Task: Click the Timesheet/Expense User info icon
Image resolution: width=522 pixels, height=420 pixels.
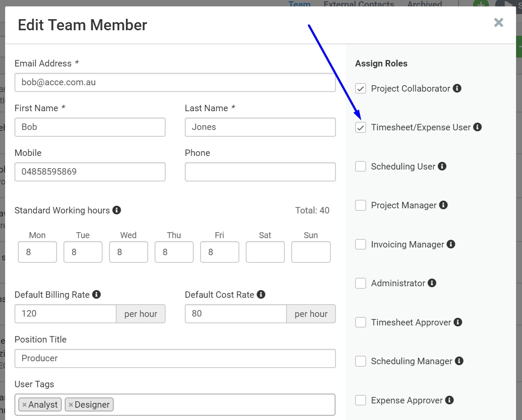Action: coord(477,127)
